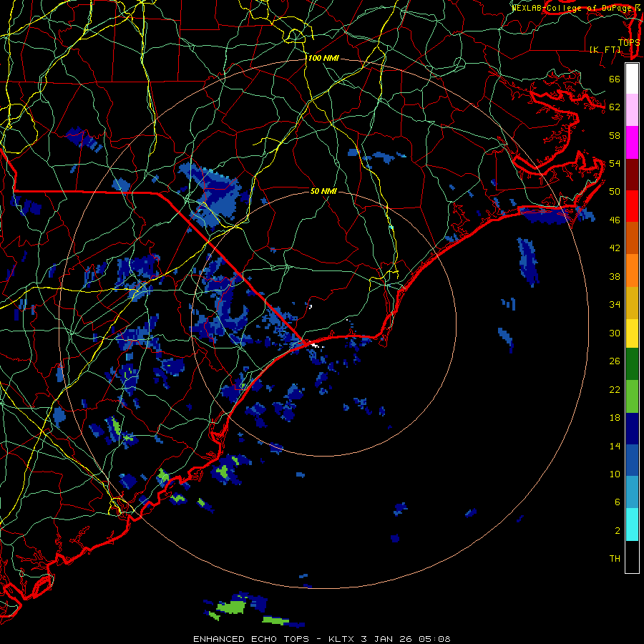Click the black TH threshold legend swatch
This screenshot has height=644, width=644.
point(632,557)
